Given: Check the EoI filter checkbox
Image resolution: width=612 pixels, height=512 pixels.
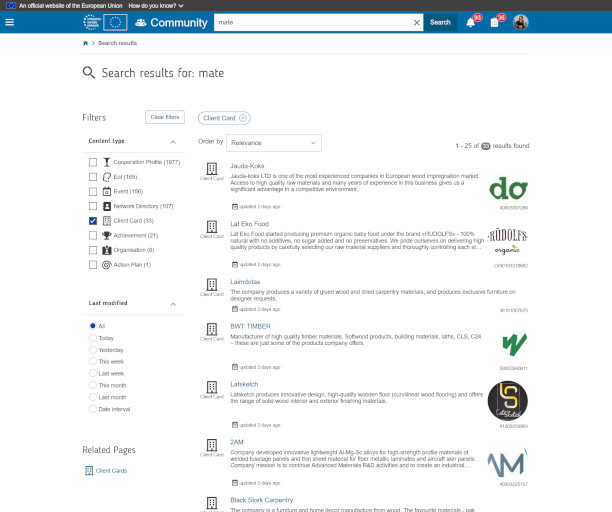Looking at the screenshot, I should coord(93,177).
